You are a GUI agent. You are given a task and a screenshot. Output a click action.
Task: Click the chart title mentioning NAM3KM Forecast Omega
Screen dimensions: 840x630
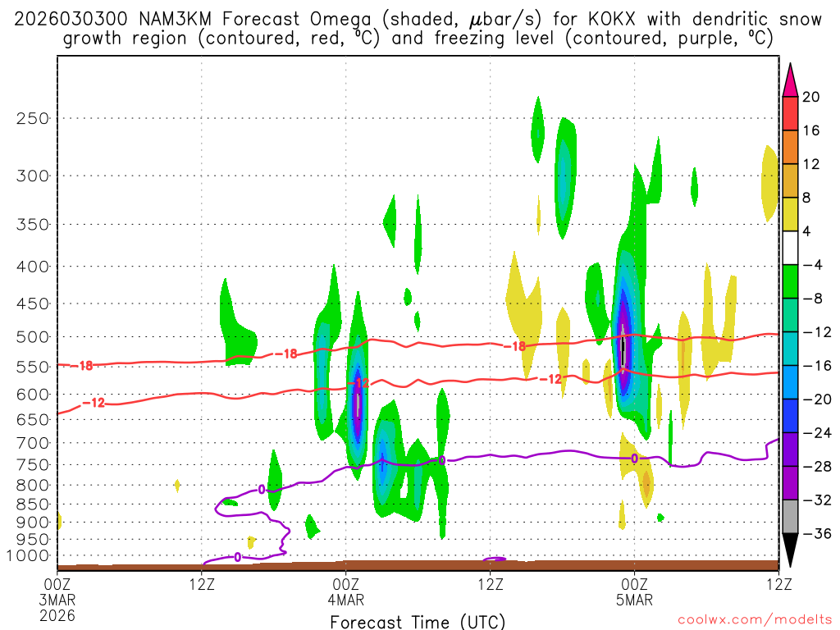pyautogui.click(x=418, y=29)
